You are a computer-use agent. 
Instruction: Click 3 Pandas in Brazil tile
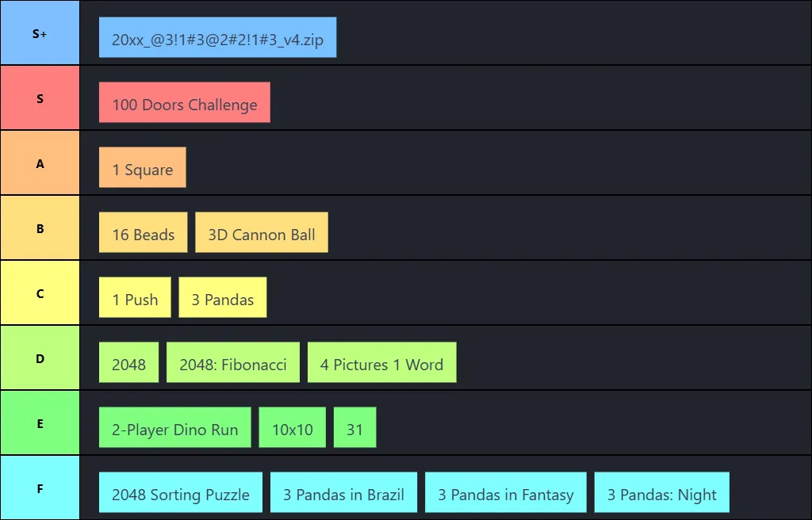point(344,492)
